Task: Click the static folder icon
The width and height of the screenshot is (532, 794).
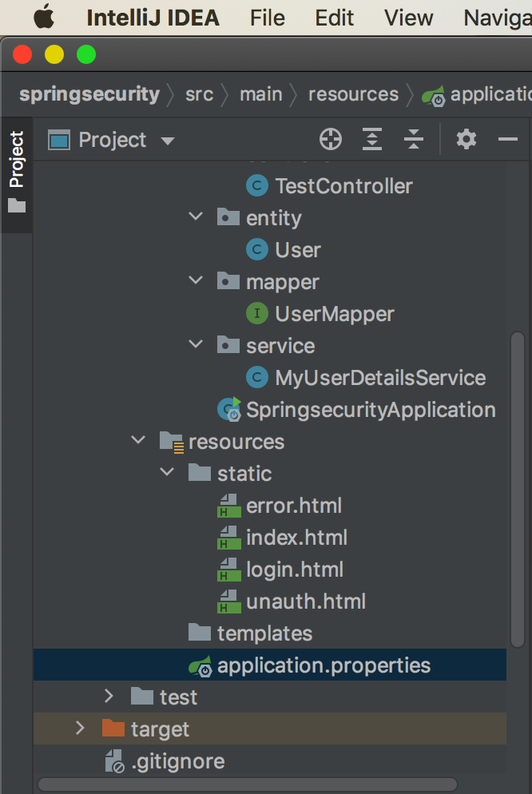Action: (200, 472)
